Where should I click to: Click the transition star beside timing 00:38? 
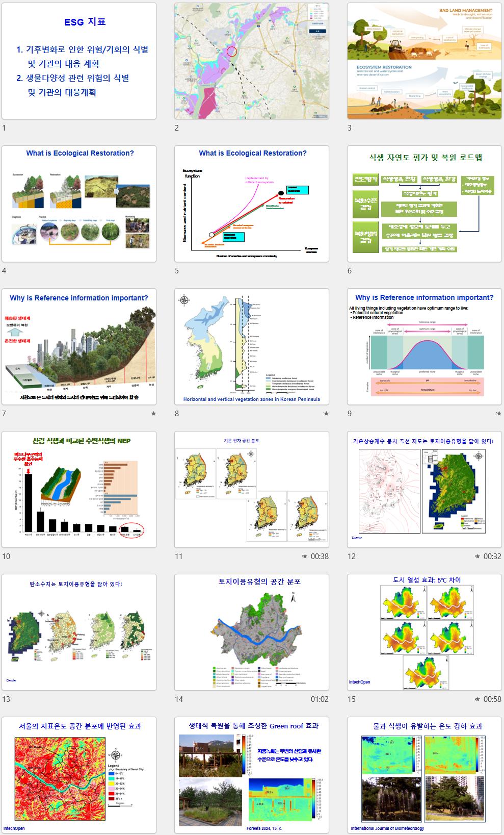[305, 556]
